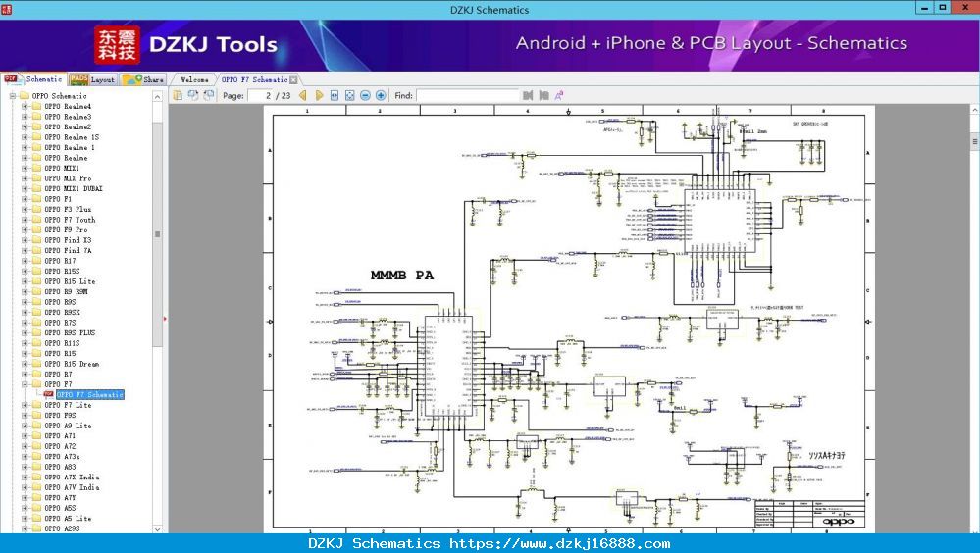Select OPPO F3 Plus tree item
The image size is (980, 553).
68,209
